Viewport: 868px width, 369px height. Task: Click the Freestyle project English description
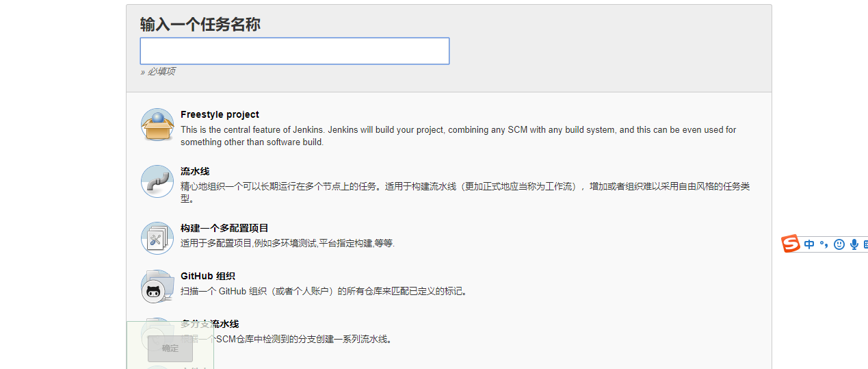pos(458,136)
